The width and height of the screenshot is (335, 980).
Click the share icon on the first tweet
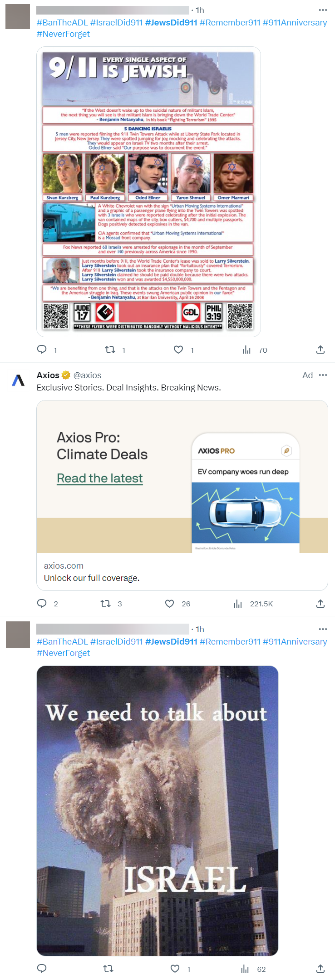coord(320,350)
